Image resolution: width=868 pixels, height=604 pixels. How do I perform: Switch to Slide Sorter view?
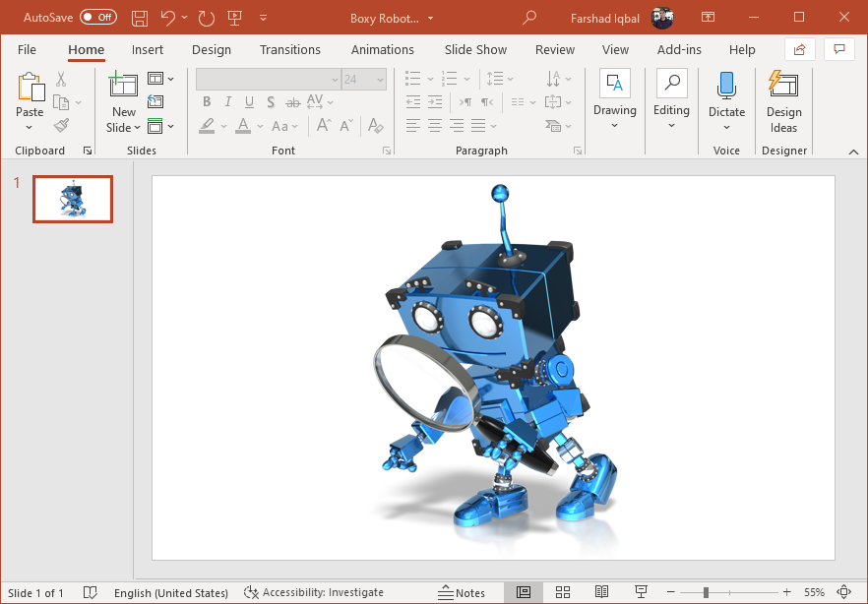(x=563, y=592)
